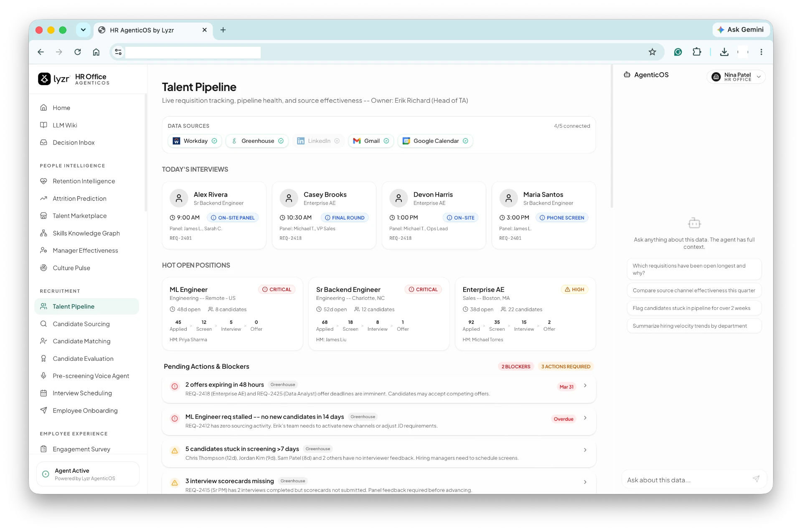
Task: Click the Attrition Prediction trend icon
Action: pos(43,198)
